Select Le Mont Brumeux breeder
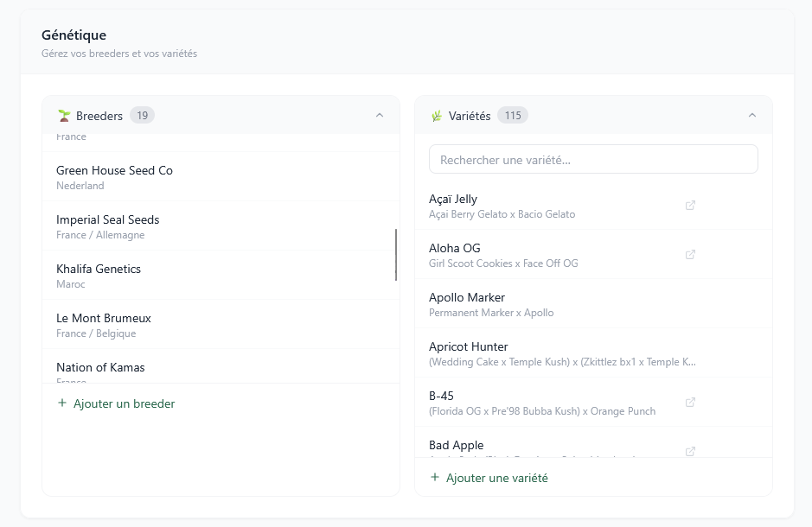The image size is (812, 527). point(221,324)
